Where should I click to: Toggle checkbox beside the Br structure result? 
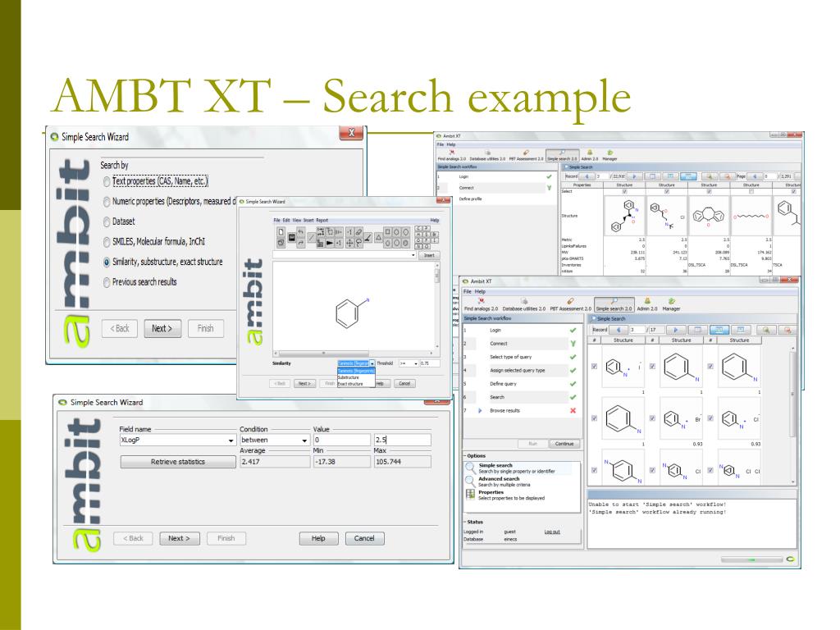click(x=652, y=418)
